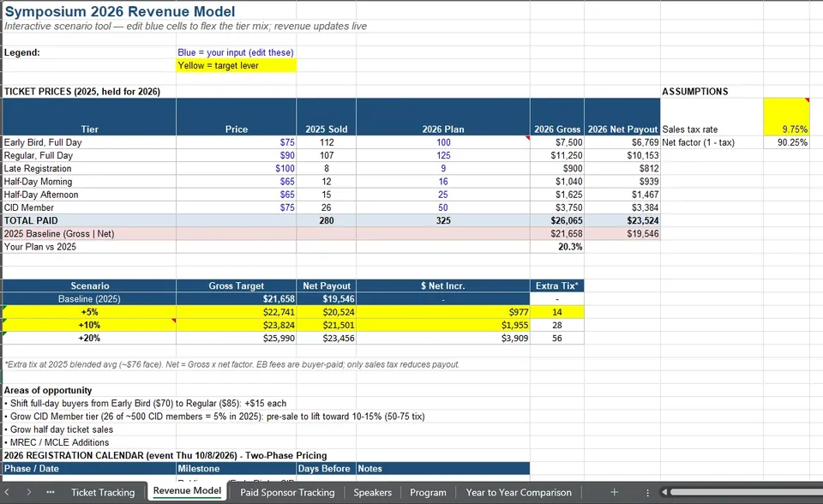Open the sheet tab options dots menu
The width and height of the screenshot is (823, 504).
pyautogui.click(x=647, y=493)
